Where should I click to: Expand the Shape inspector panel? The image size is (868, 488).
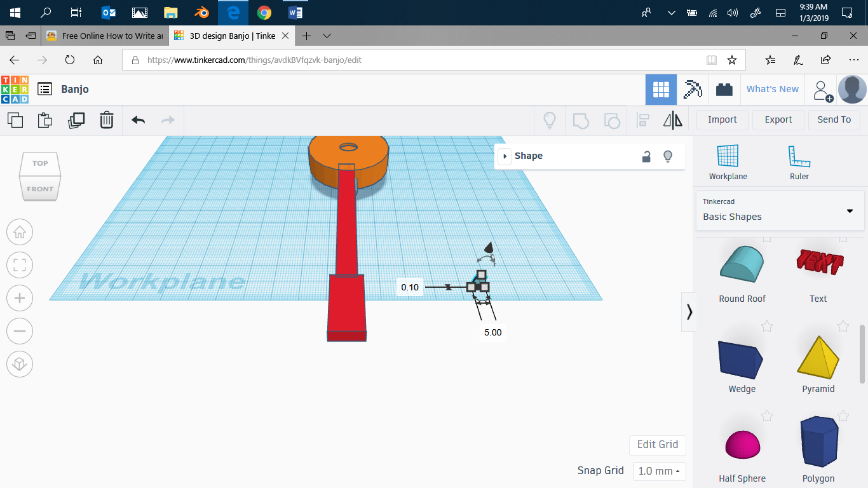click(x=505, y=156)
